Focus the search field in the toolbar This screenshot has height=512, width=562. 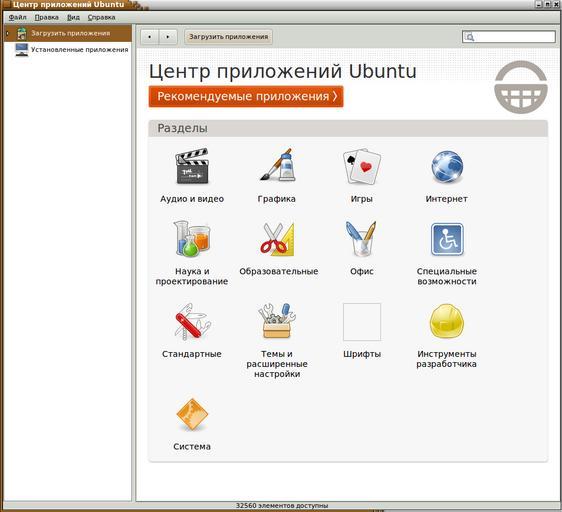pos(509,37)
